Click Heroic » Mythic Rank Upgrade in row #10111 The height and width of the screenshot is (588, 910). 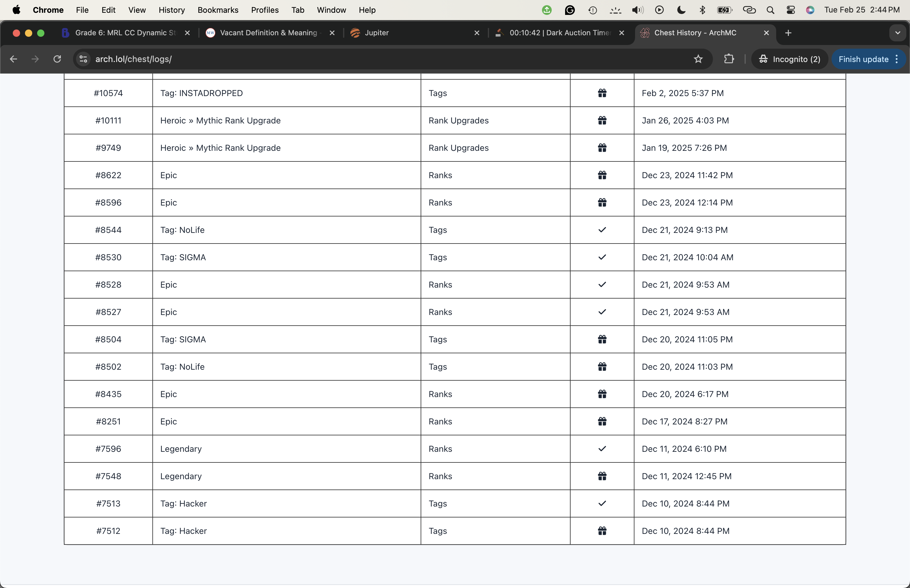pos(220,121)
